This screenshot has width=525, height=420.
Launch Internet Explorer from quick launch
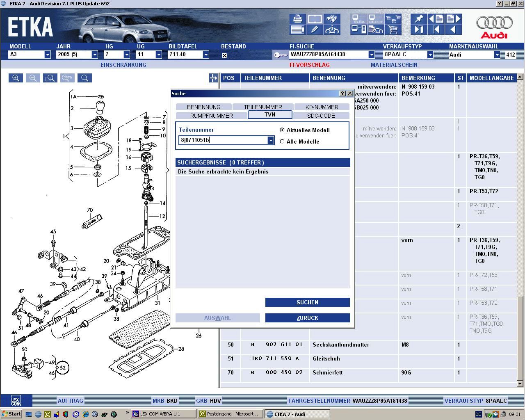tap(86, 414)
